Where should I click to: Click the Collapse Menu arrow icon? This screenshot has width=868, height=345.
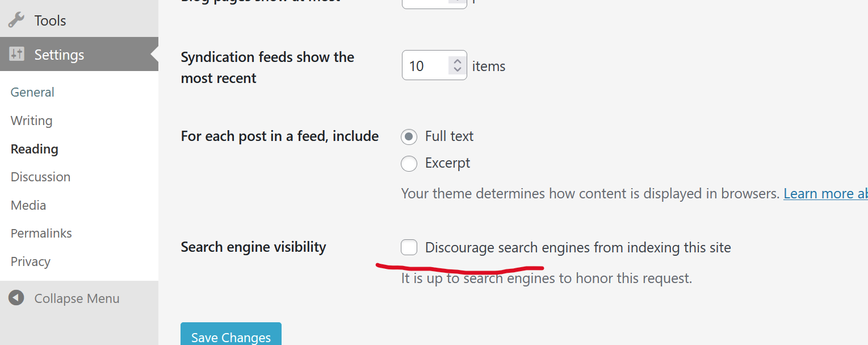[16, 298]
